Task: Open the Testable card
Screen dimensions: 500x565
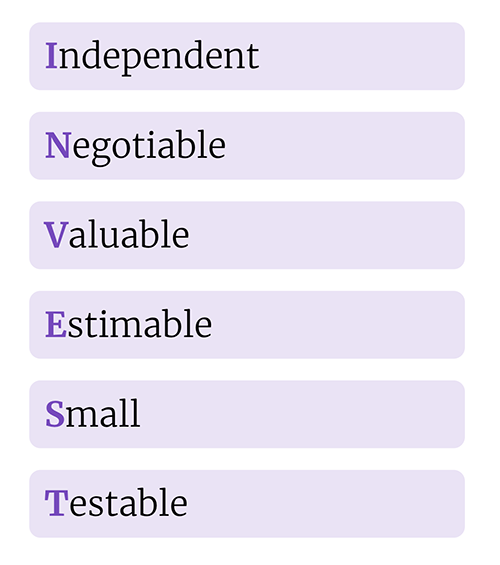Action: point(247,504)
